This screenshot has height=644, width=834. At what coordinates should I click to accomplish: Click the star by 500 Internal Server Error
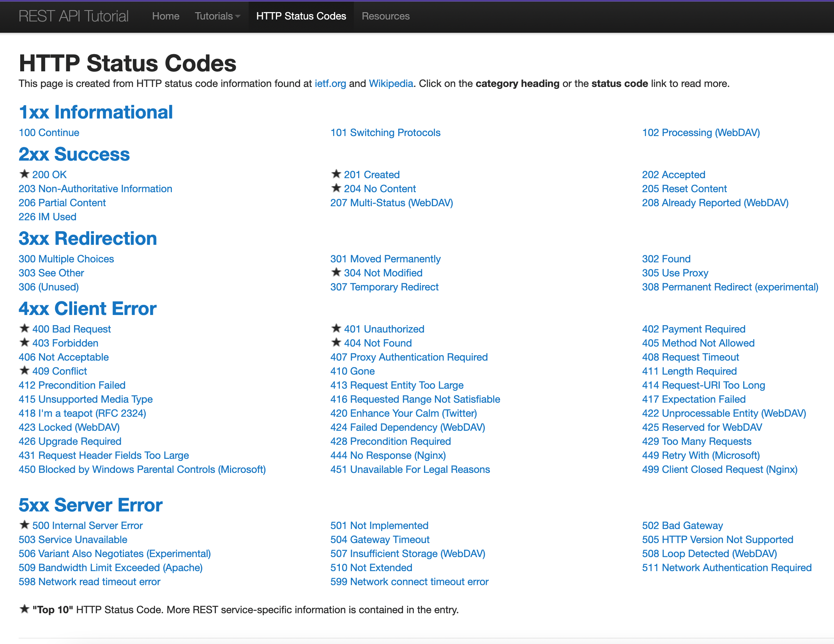pyautogui.click(x=25, y=525)
